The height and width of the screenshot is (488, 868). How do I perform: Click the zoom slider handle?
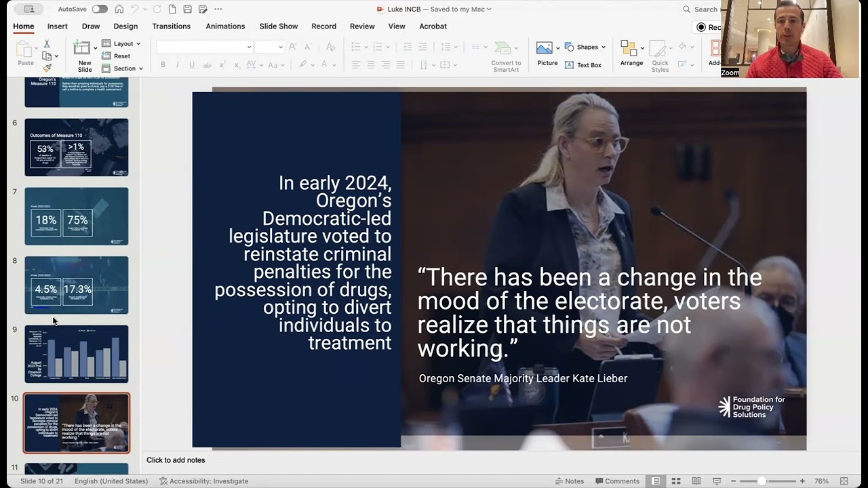click(762, 481)
